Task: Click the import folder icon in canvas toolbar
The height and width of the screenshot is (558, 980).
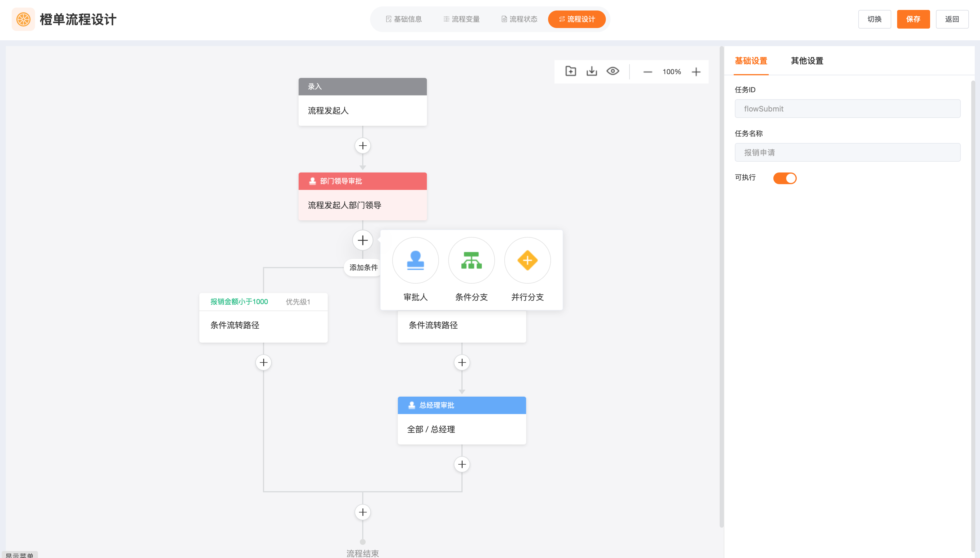Action: [571, 71]
